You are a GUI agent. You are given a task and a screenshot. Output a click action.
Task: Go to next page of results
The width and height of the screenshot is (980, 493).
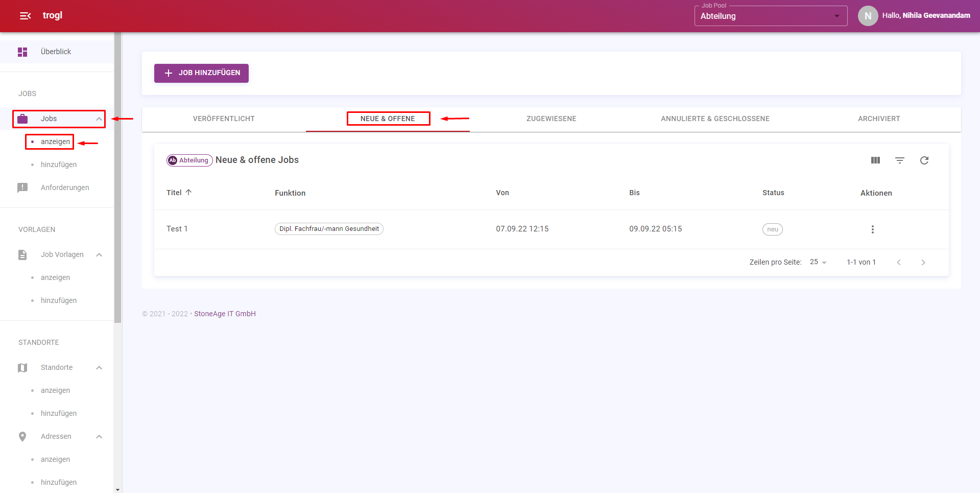923,262
